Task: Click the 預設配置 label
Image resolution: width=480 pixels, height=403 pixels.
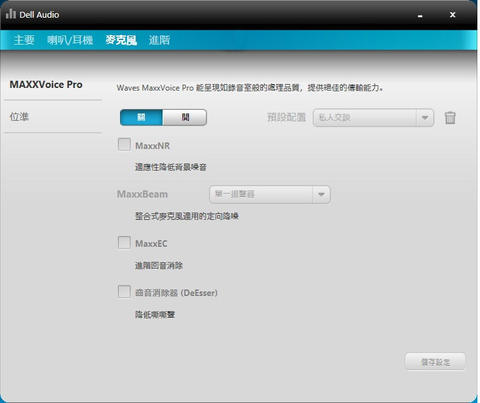Action: [286, 117]
